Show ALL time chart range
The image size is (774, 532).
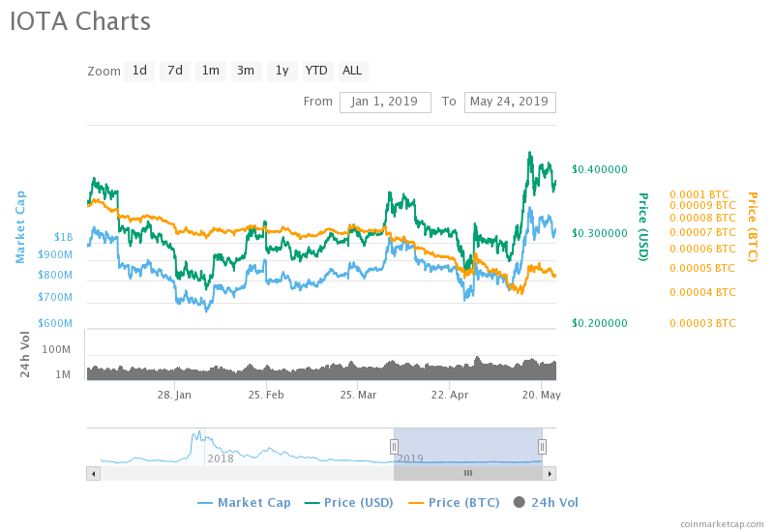pyautogui.click(x=352, y=71)
